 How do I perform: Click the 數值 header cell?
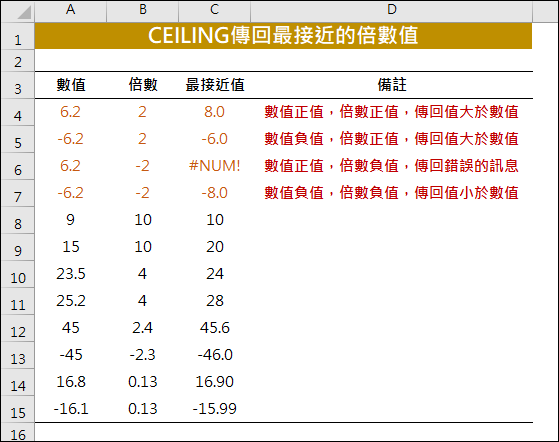pos(71,85)
